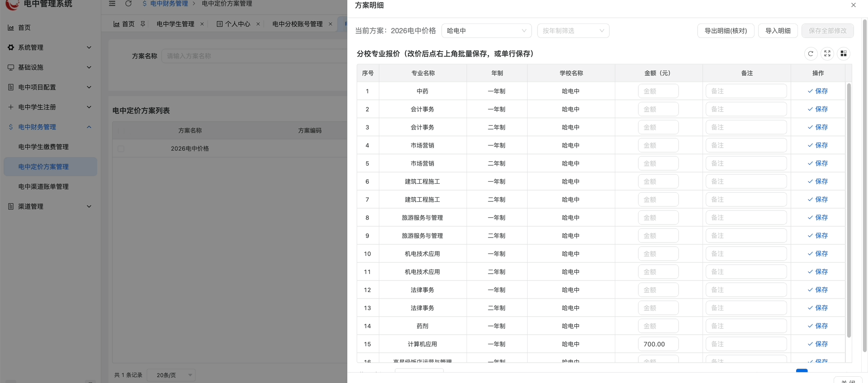The height and width of the screenshot is (383, 868).
Task: Save row 13 法律事务 二年制 price
Action: (x=818, y=308)
